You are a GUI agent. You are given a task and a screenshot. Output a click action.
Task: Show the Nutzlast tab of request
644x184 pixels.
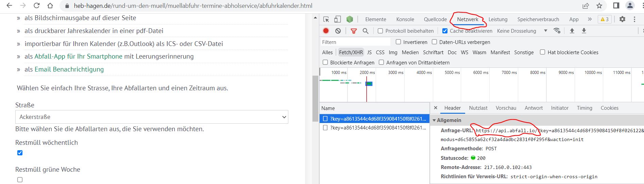click(x=478, y=108)
